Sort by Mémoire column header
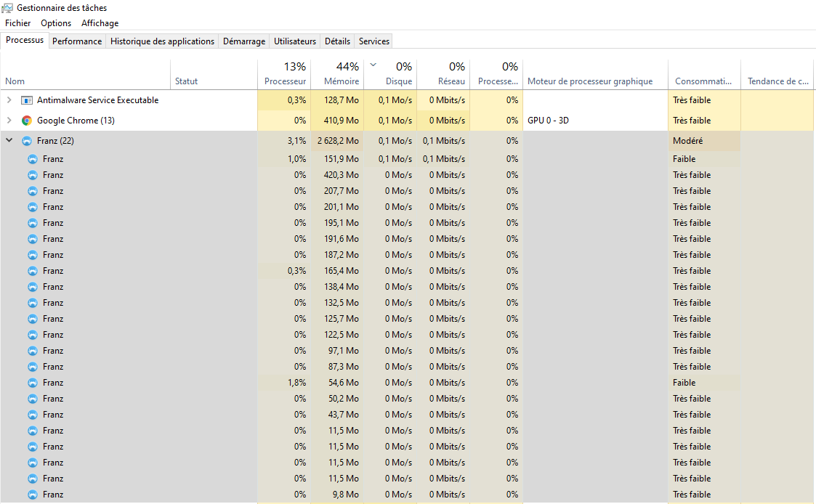 pos(337,74)
